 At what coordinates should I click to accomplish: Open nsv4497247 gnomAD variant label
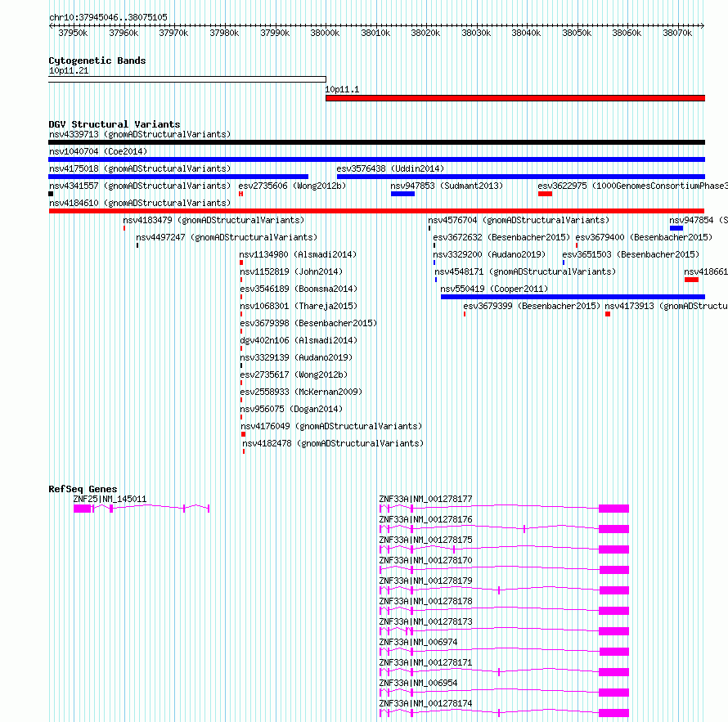coord(227,238)
